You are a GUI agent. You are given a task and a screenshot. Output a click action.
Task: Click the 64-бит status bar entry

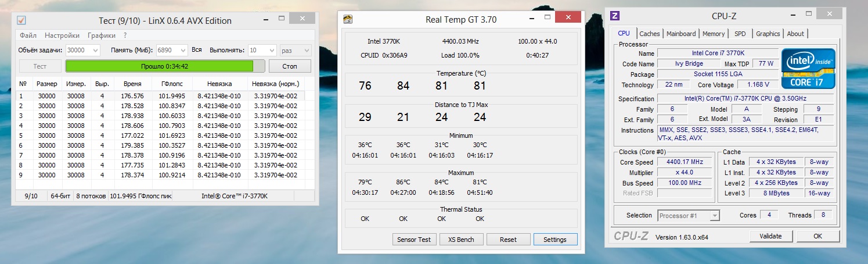tap(60, 196)
